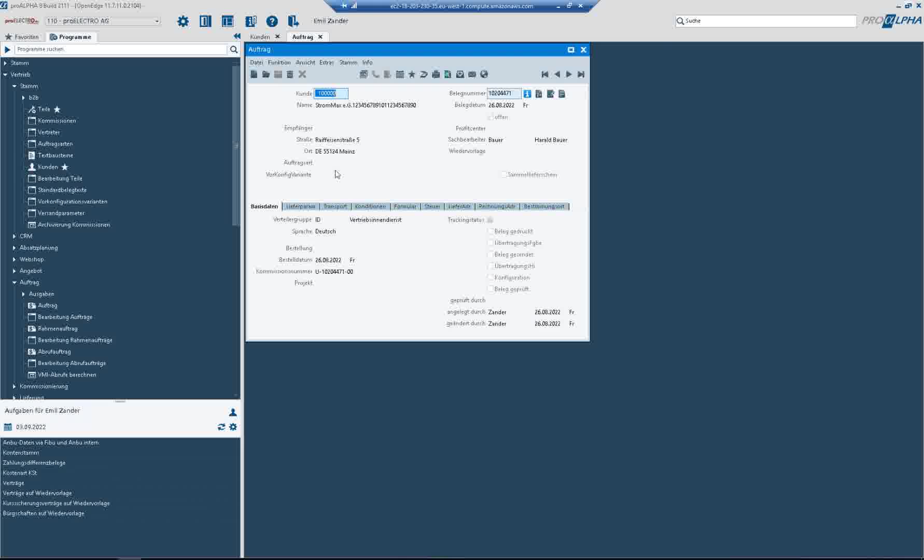Click the search magnifier next to Programme suchen
The height and width of the screenshot is (560, 924).
click(x=234, y=49)
